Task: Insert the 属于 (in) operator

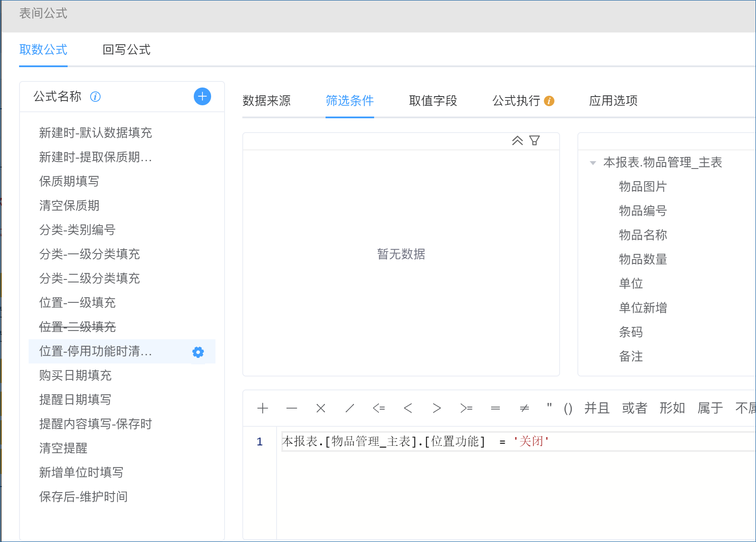Action: [710, 408]
